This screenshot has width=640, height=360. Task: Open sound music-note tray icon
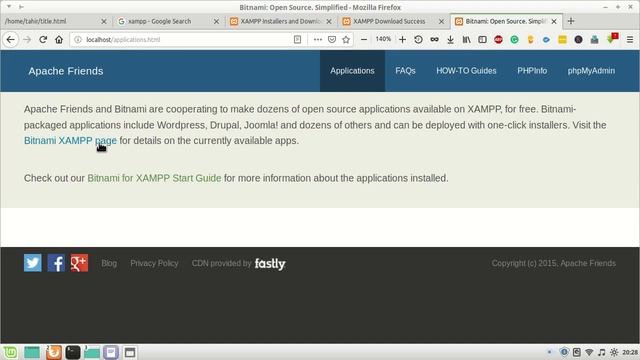tap(602, 352)
